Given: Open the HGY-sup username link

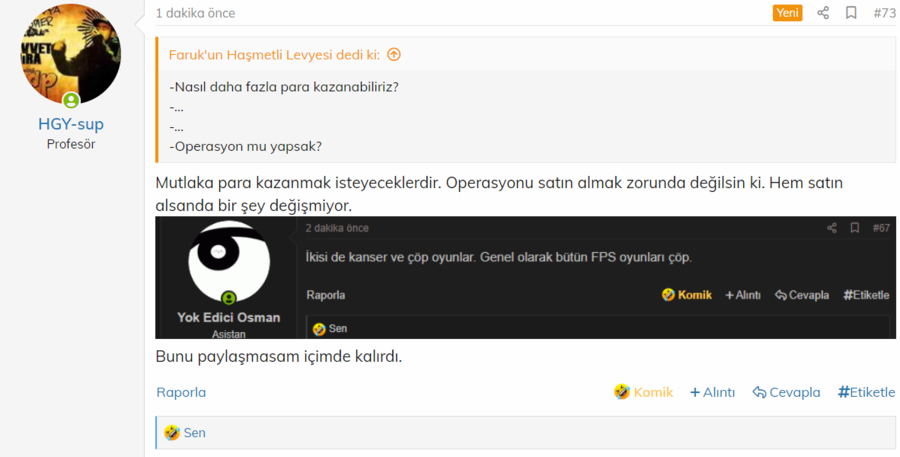Looking at the screenshot, I should [70, 124].
